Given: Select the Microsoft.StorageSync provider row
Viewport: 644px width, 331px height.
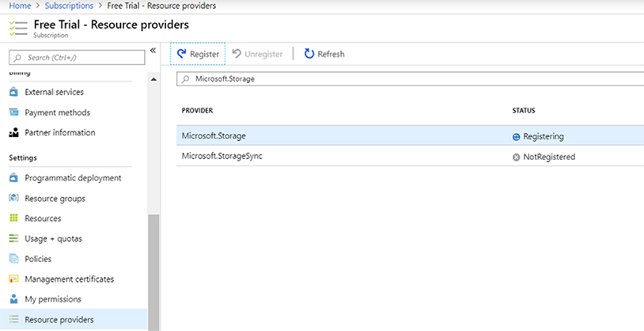Looking at the screenshot, I should [x=222, y=156].
